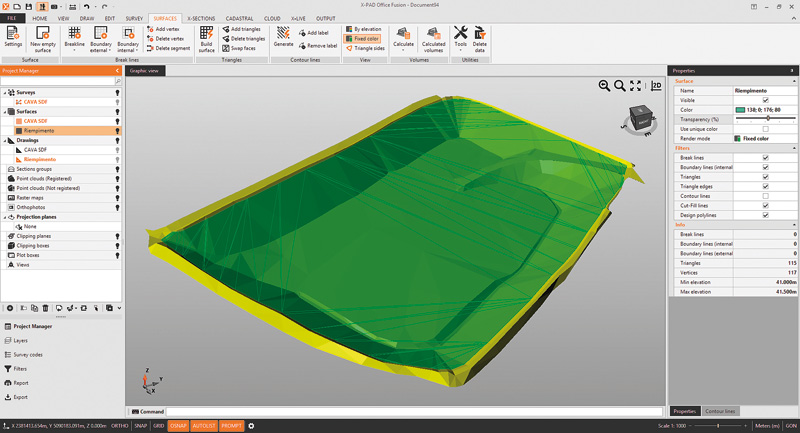Toggle Use unique color checkbox
The height and width of the screenshot is (433, 800).
[x=766, y=128]
